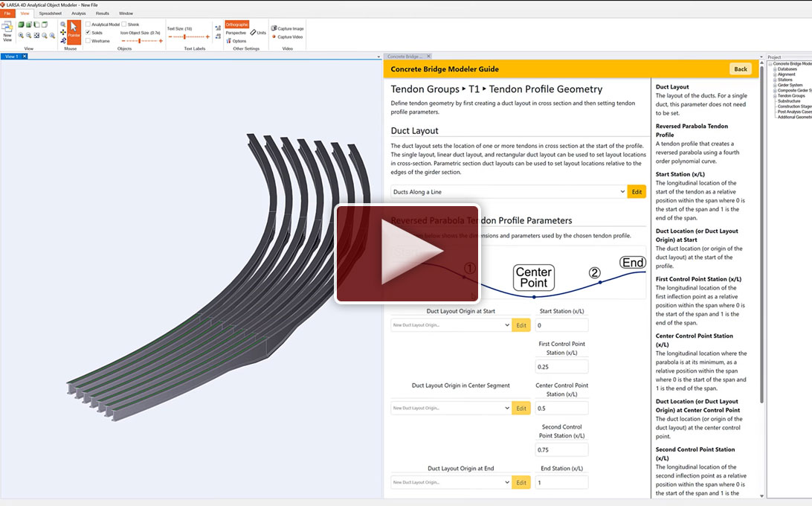Switch to Perspective projection
Viewport: 812px width, 506px height.
(236, 33)
